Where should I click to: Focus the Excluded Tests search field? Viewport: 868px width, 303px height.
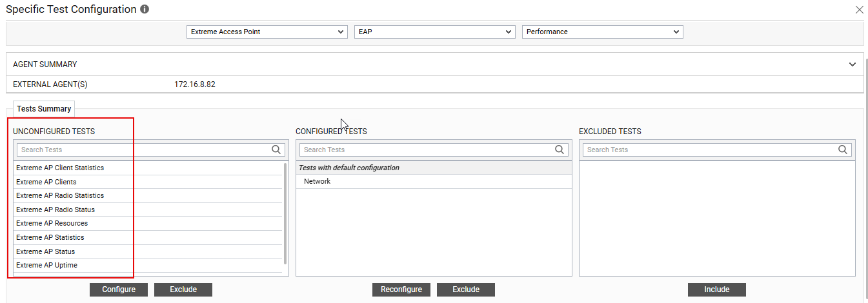[709, 150]
